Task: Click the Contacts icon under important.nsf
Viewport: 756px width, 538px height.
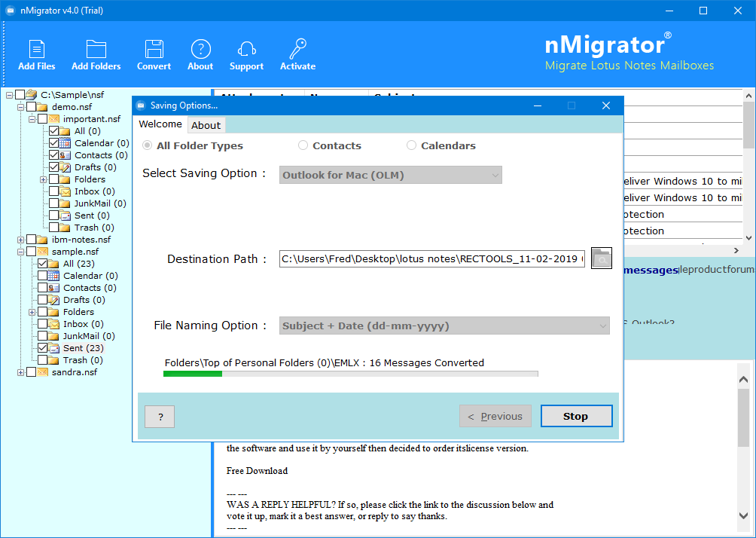Action: point(65,155)
